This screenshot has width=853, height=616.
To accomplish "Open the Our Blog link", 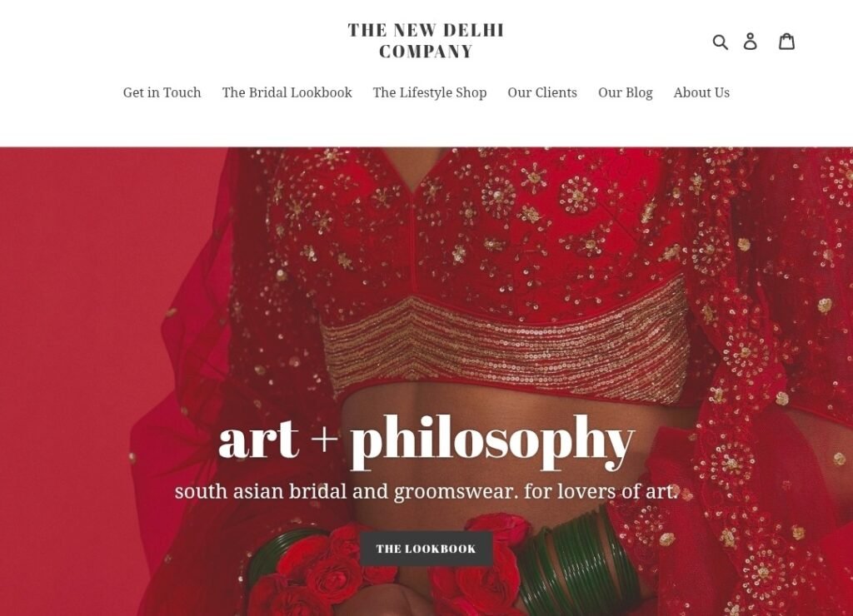I will point(626,93).
